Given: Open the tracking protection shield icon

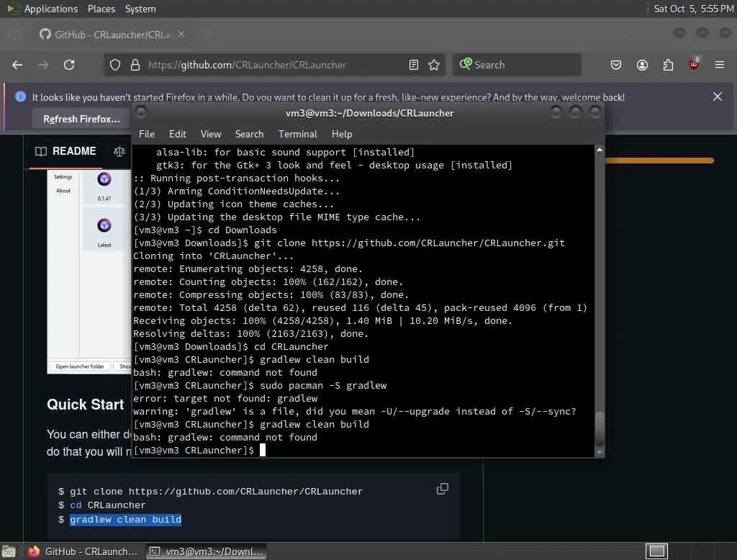Looking at the screenshot, I should coord(115,65).
